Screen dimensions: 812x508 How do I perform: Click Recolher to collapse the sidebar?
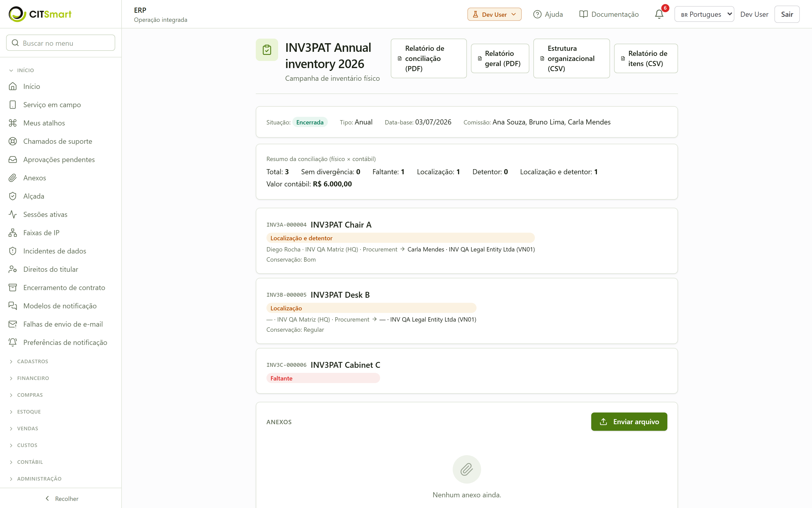pos(61,499)
